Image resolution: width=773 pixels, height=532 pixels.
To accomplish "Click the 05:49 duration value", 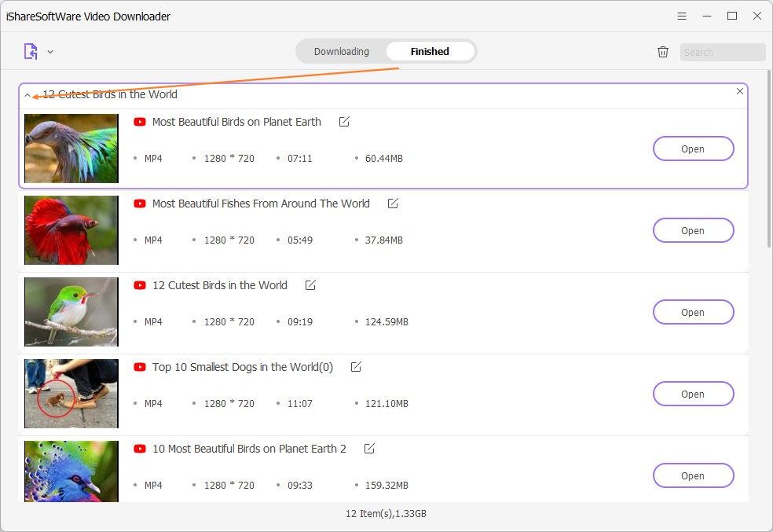I will click(x=300, y=240).
